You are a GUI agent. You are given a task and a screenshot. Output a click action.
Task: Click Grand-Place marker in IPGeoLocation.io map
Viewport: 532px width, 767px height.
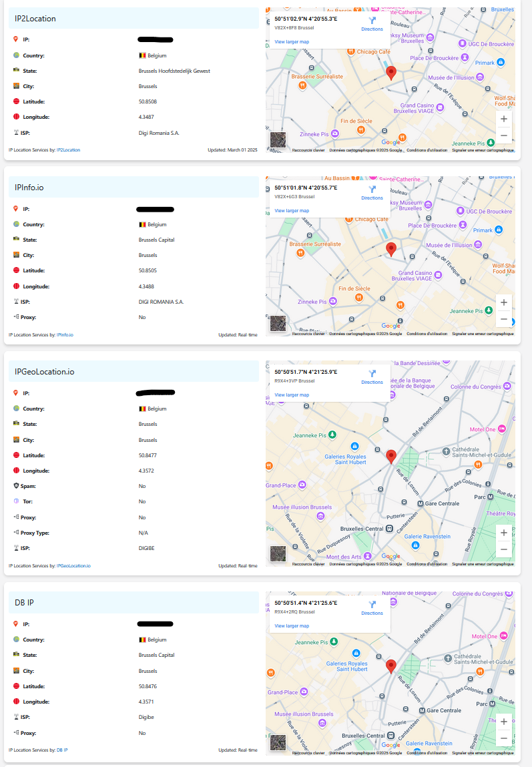coord(302,485)
